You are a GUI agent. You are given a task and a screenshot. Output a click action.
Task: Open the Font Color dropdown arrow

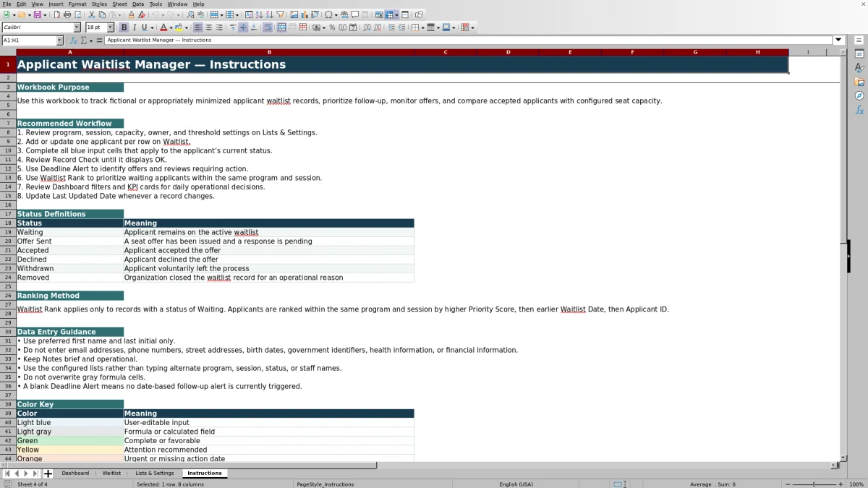171,27
